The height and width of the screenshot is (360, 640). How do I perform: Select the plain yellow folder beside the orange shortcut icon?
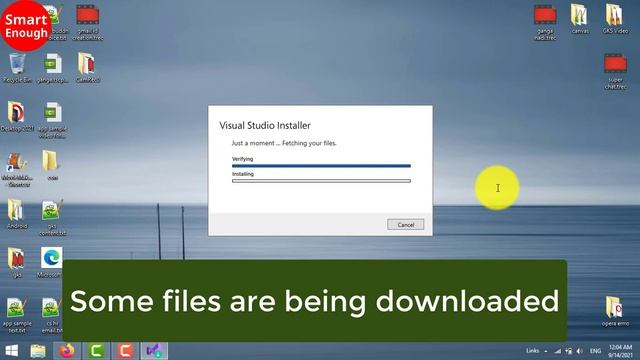(51, 165)
